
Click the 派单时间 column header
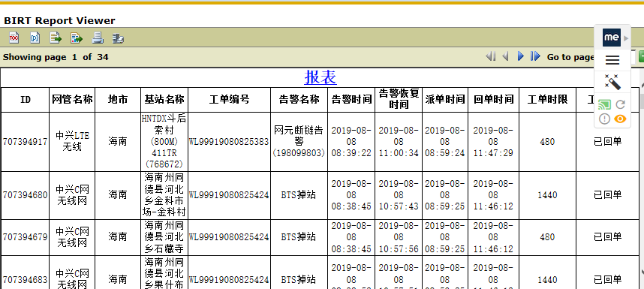(445, 99)
